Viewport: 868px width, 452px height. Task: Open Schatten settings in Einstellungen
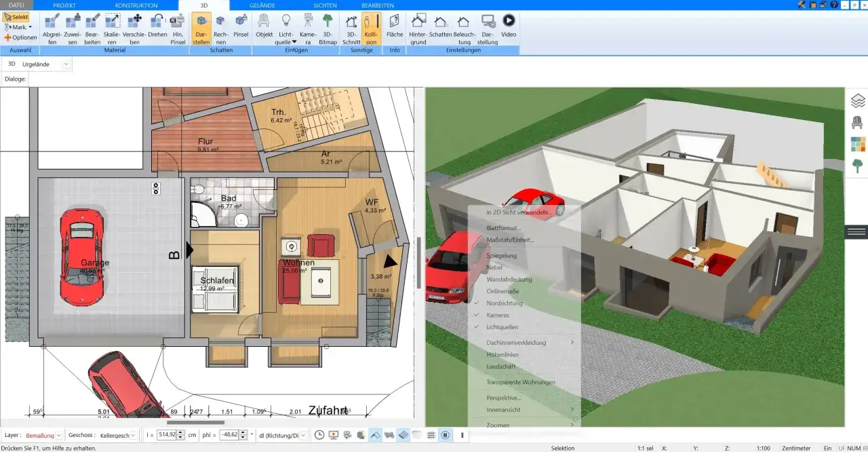(x=441, y=25)
